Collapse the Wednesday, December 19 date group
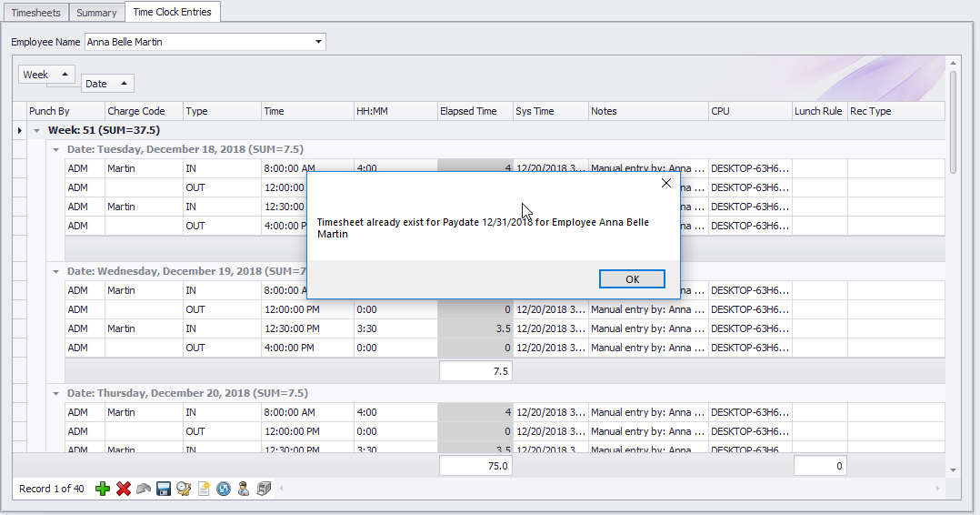 [x=56, y=271]
